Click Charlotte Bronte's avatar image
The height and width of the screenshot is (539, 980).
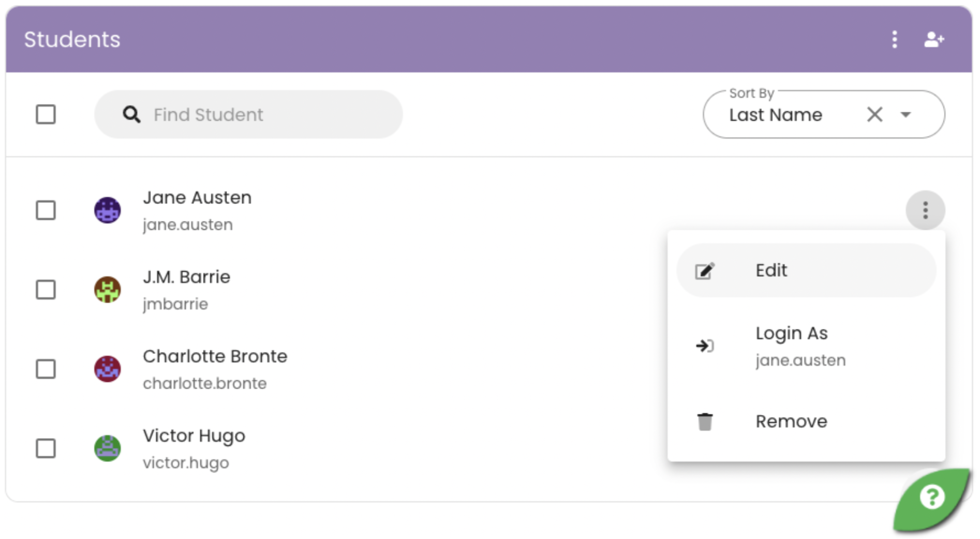[108, 369]
